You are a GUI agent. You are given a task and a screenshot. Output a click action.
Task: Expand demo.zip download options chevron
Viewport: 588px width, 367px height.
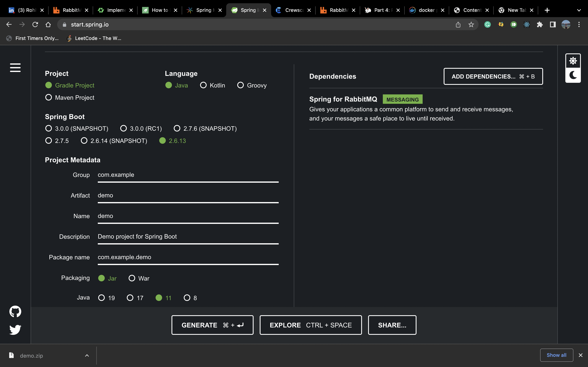click(87, 355)
